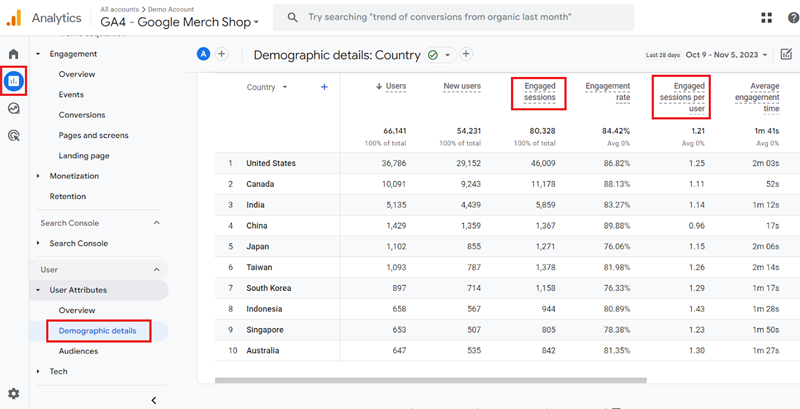Click the 84.42% engagement rate total
This screenshot has width=800, height=409.
click(x=616, y=131)
